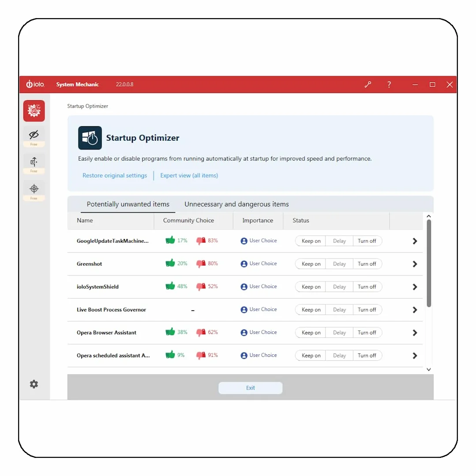This screenshot has height=476, width=476.
Task: Set Greenshot to Turn off
Action: (367, 264)
